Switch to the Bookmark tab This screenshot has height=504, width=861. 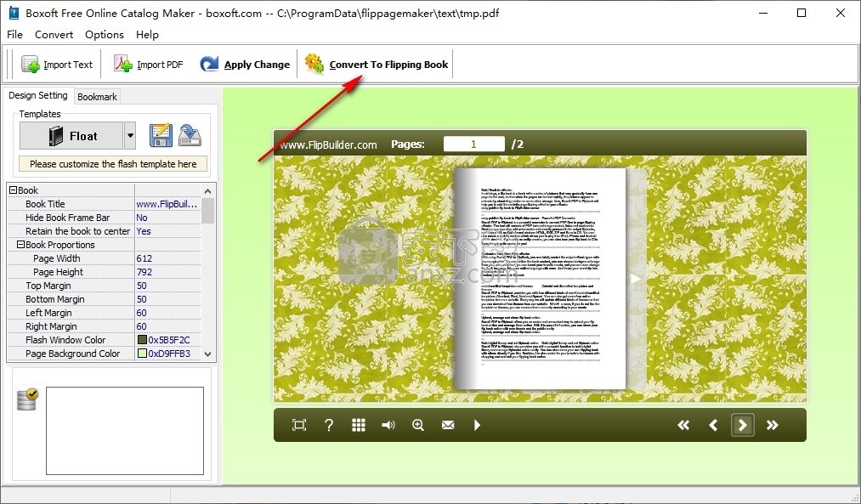tap(97, 97)
